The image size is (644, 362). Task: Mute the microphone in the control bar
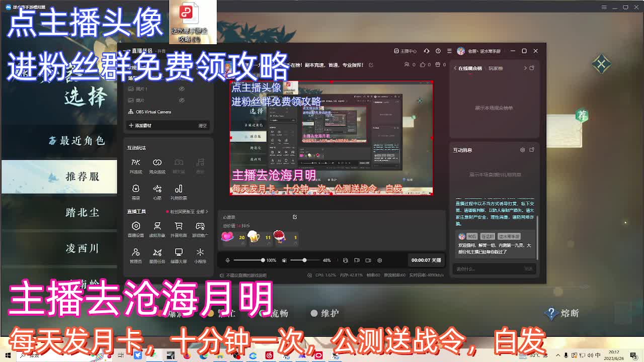click(x=228, y=260)
